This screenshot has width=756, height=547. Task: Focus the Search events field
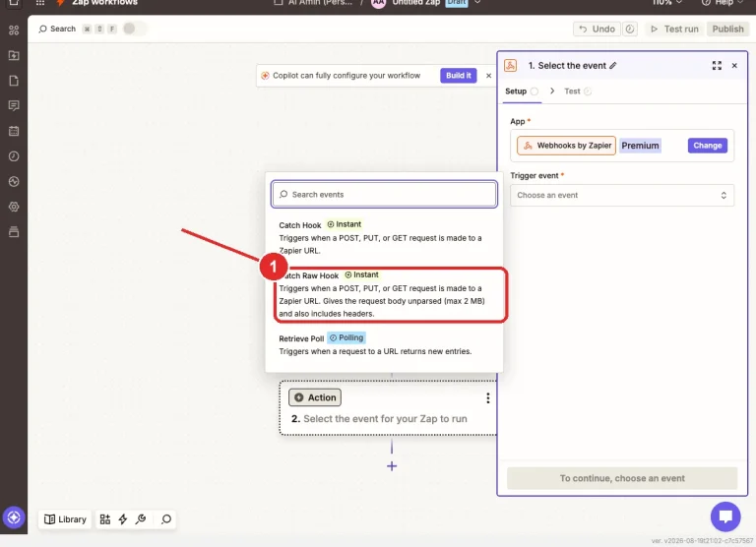point(384,194)
